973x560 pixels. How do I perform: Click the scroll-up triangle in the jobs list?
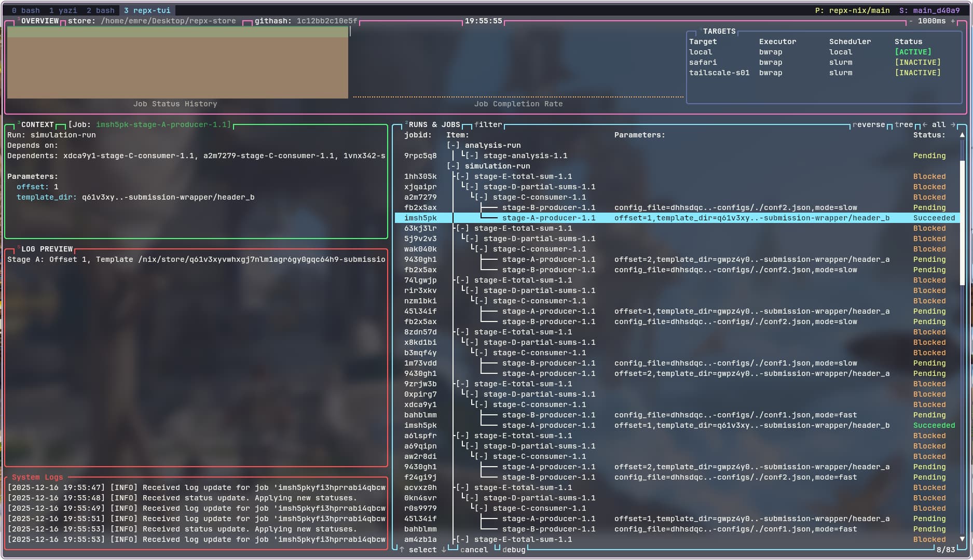[962, 135]
